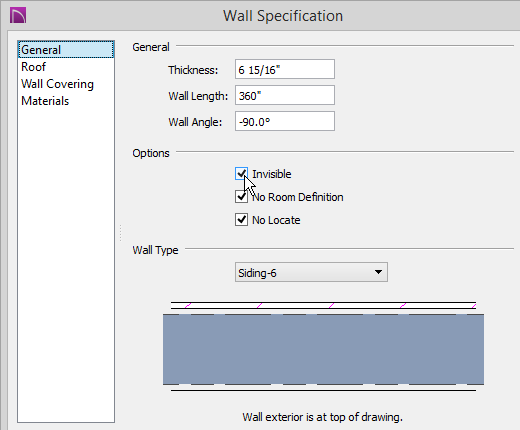Toggle the No Locate checkbox

(x=241, y=220)
